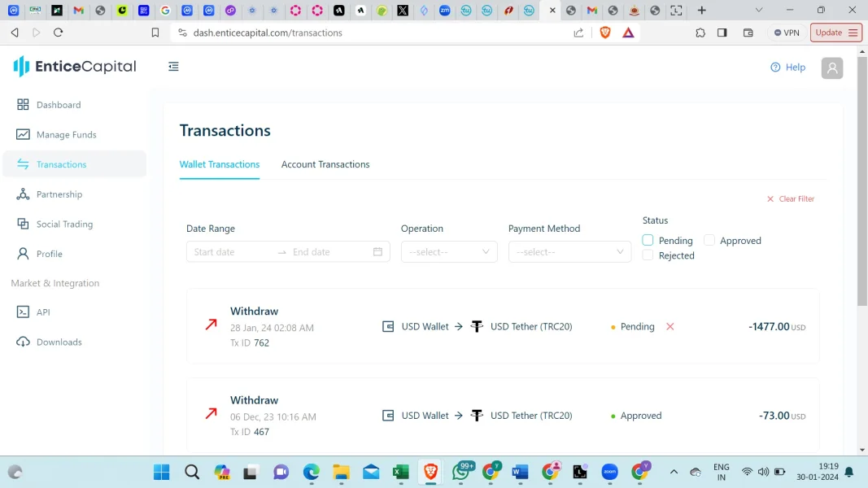Screen dimensions: 868x488
Task: Click the EnticeCapital logo
Action: tap(75, 67)
